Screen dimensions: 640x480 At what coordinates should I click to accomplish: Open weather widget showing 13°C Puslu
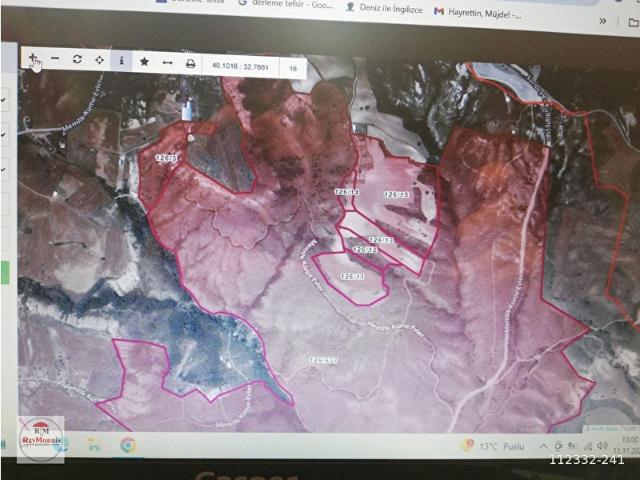[493, 446]
